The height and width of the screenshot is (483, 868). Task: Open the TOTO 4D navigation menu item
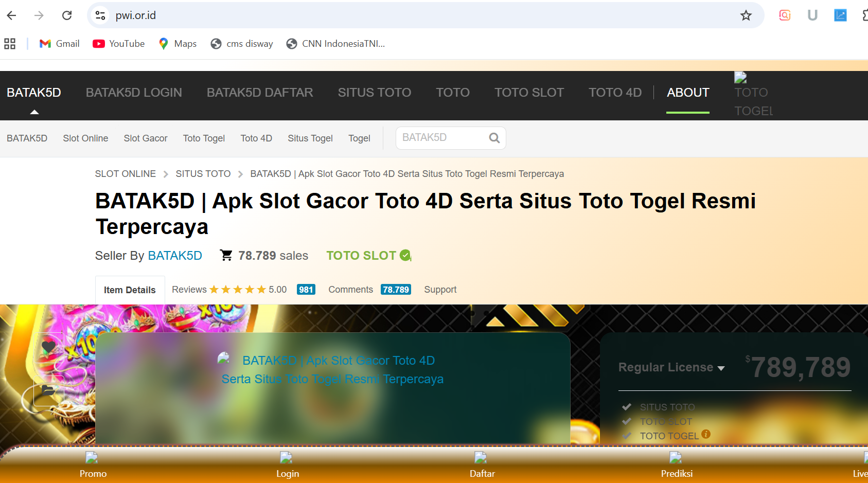pyautogui.click(x=615, y=92)
